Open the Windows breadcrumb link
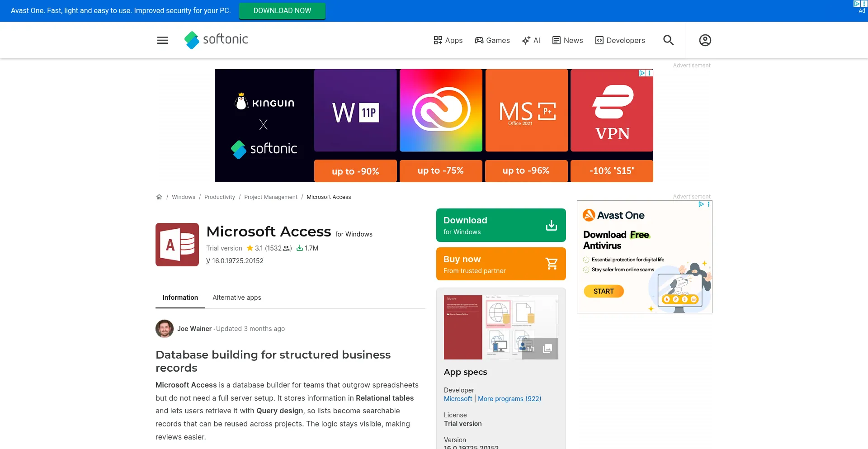 click(x=184, y=197)
